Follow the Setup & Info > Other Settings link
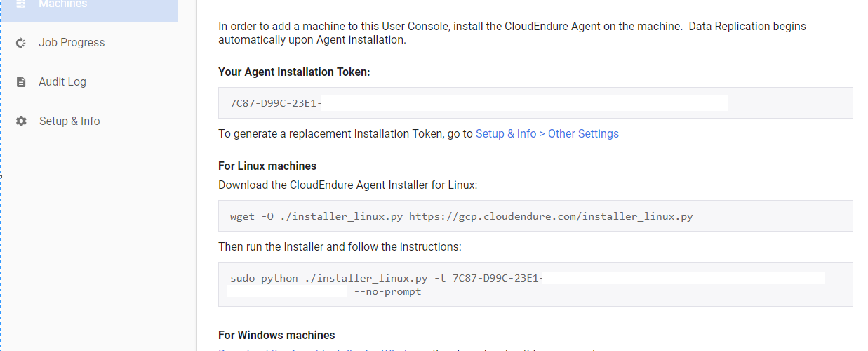The image size is (868, 351). [x=547, y=133]
